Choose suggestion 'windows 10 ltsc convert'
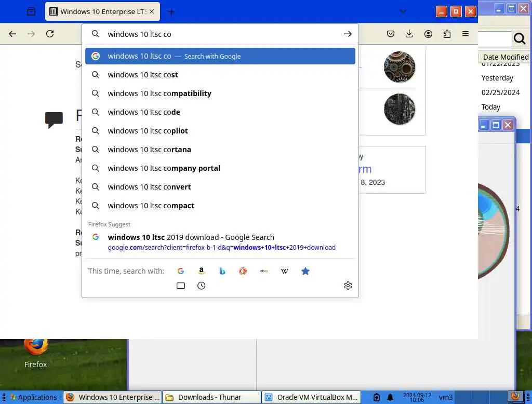532x404 pixels. (220, 186)
